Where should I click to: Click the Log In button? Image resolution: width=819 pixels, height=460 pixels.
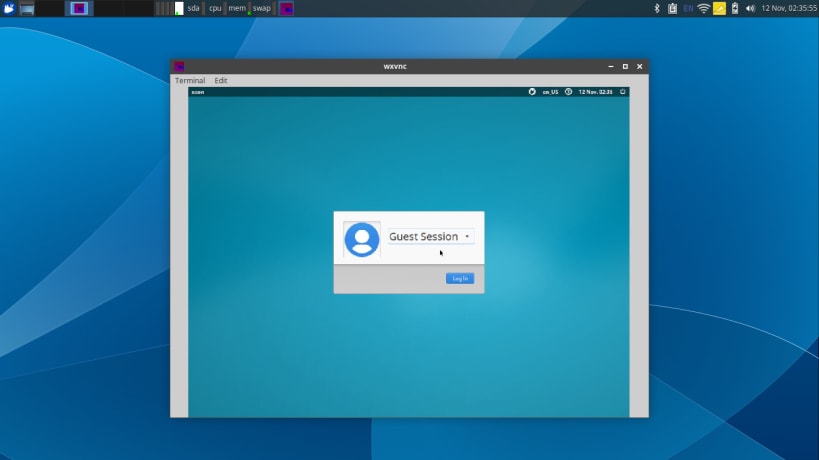click(x=460, y=278)
